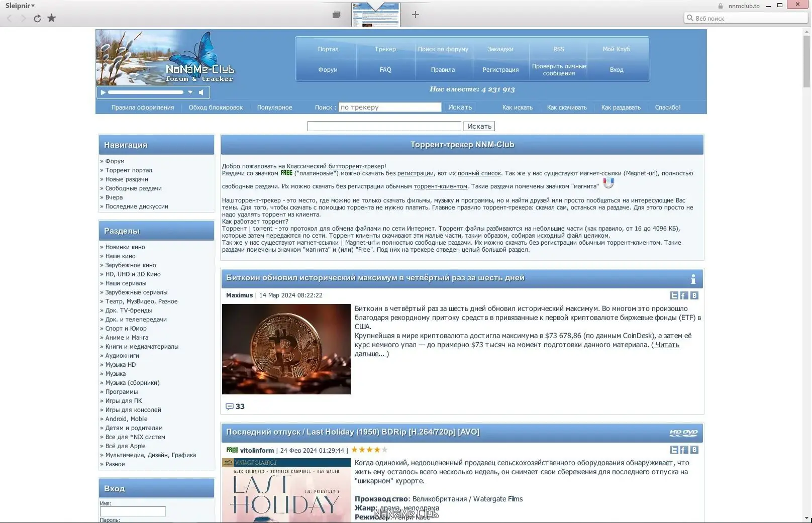Click the info icon on Bitcoin news header
The image size is (812, 523).
pyautogui.click(x=693, y=279)
